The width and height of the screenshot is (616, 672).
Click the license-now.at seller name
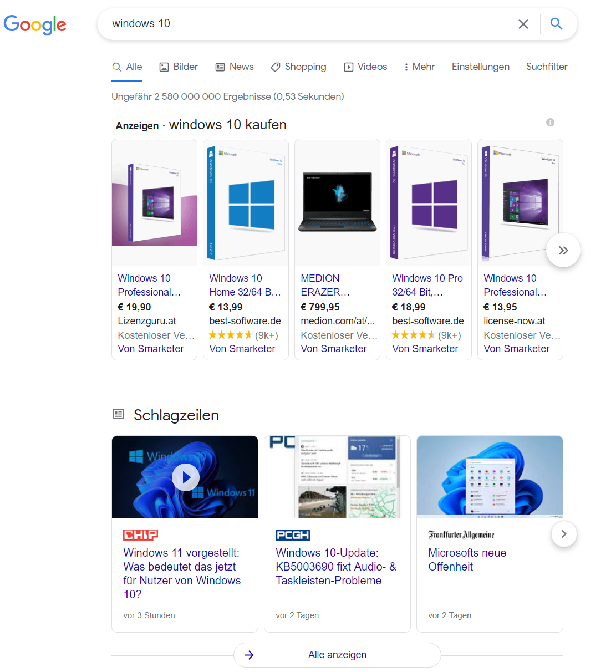[515, 321]
